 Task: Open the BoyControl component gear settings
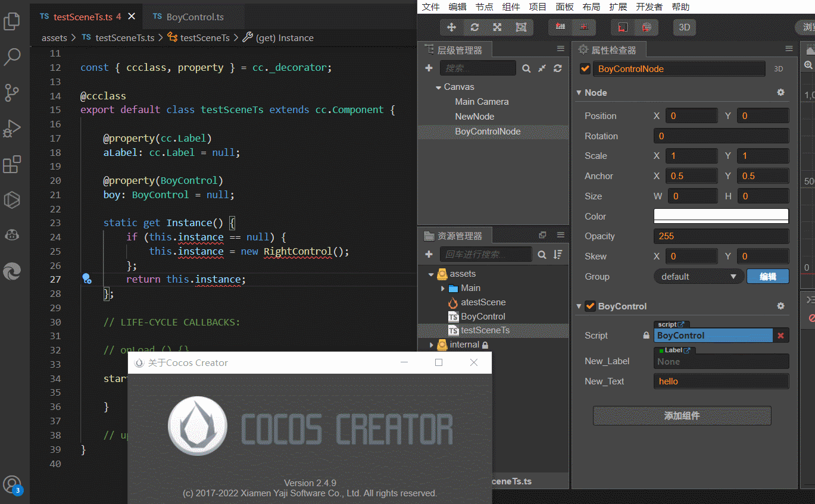781,306
